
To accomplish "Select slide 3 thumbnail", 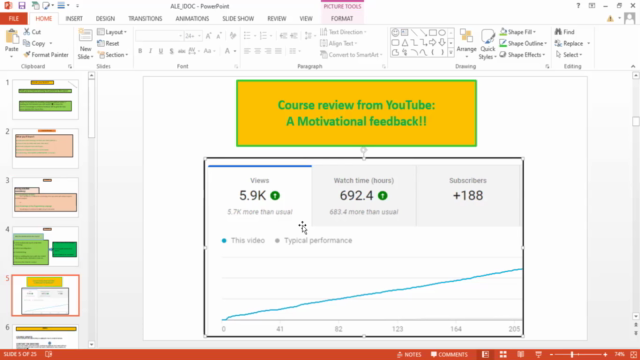I will [45, 197].
